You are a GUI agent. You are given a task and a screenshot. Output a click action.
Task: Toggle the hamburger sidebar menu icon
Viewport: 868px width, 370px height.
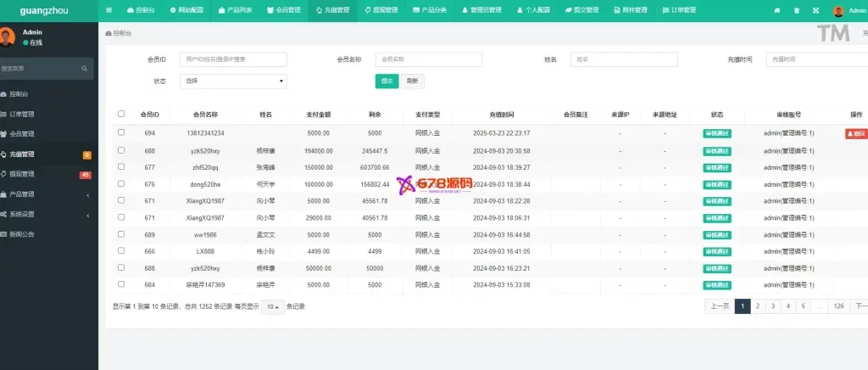coord(109,10)
